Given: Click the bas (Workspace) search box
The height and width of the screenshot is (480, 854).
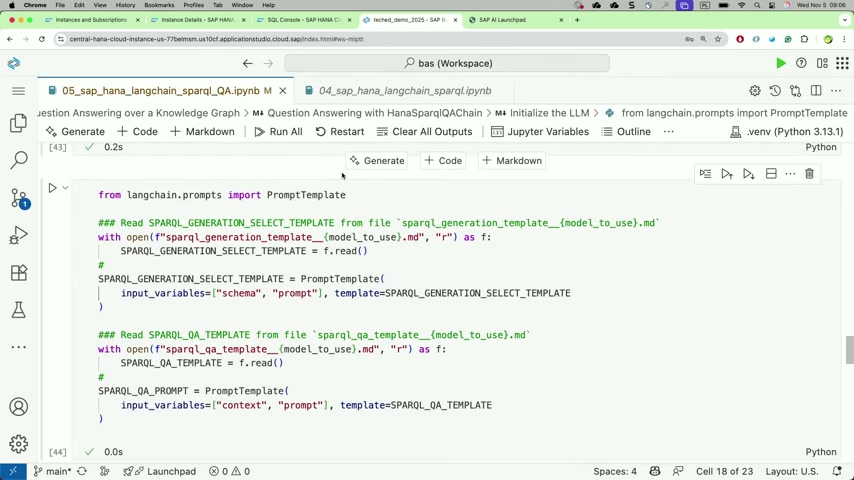Looking at the screenshot, I should pos(447,63).
